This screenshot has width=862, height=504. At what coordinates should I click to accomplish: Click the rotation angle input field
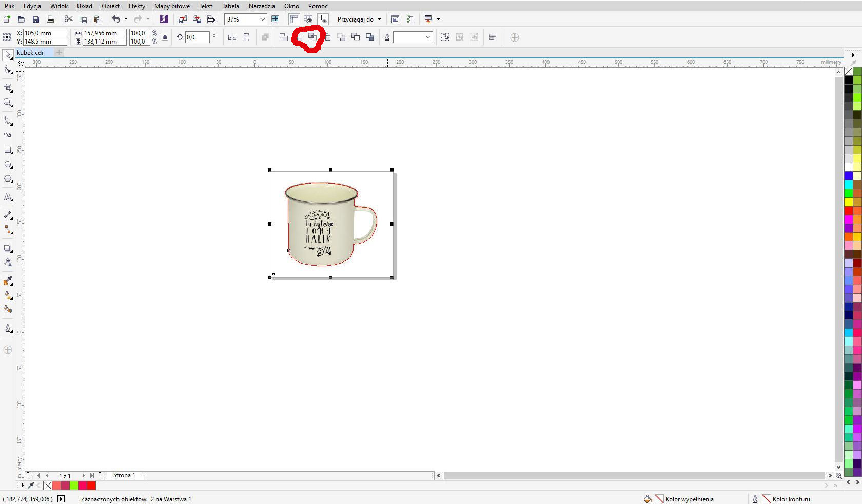click(x=197, y=37)
